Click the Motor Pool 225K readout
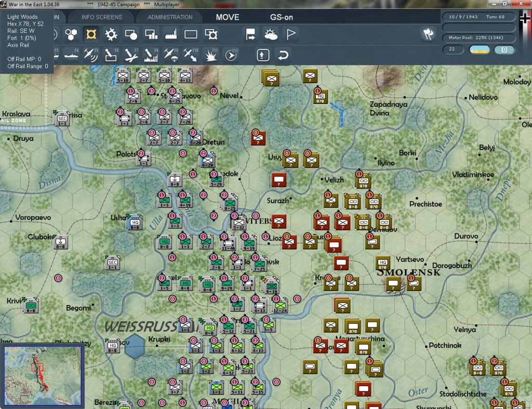The height and width of the screenshot is (409, 532). (x=478, y=37)
